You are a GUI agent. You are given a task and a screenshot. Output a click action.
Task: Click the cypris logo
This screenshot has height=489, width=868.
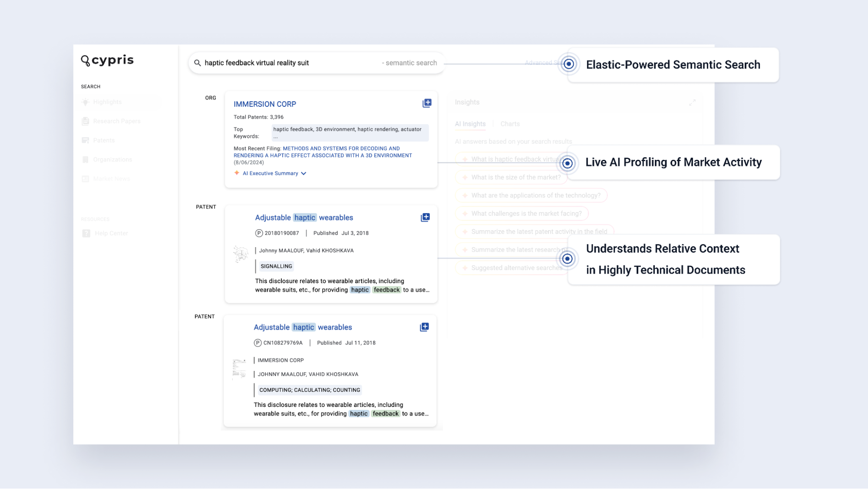[107, 60]
